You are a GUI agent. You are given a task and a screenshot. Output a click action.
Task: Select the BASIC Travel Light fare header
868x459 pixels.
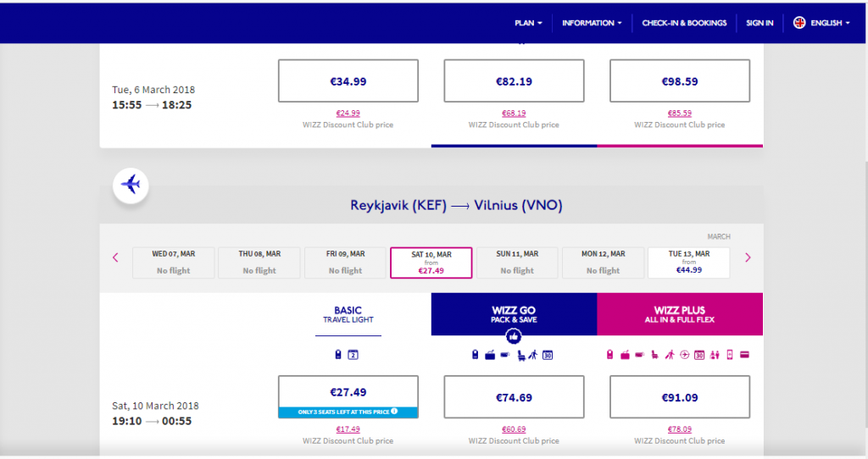348,314
